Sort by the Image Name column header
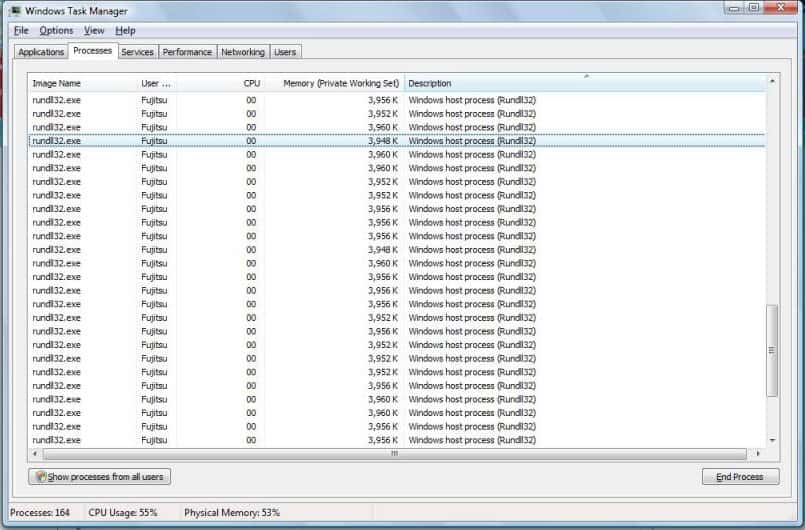Image resolution: width=805 pixels, height=530 pixels. (x=82, y=83)
